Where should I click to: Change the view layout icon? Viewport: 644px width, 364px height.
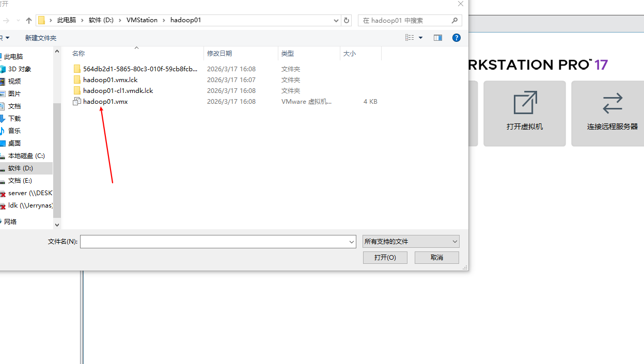coord(410,38)
